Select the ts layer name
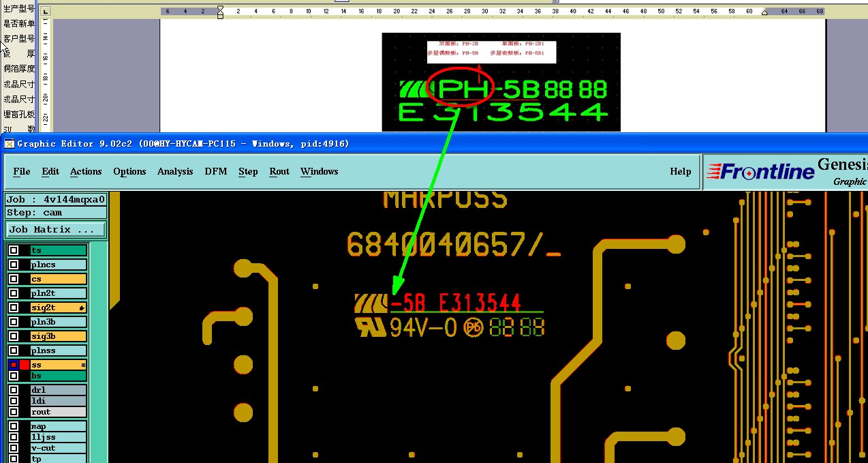 (59, 250)
